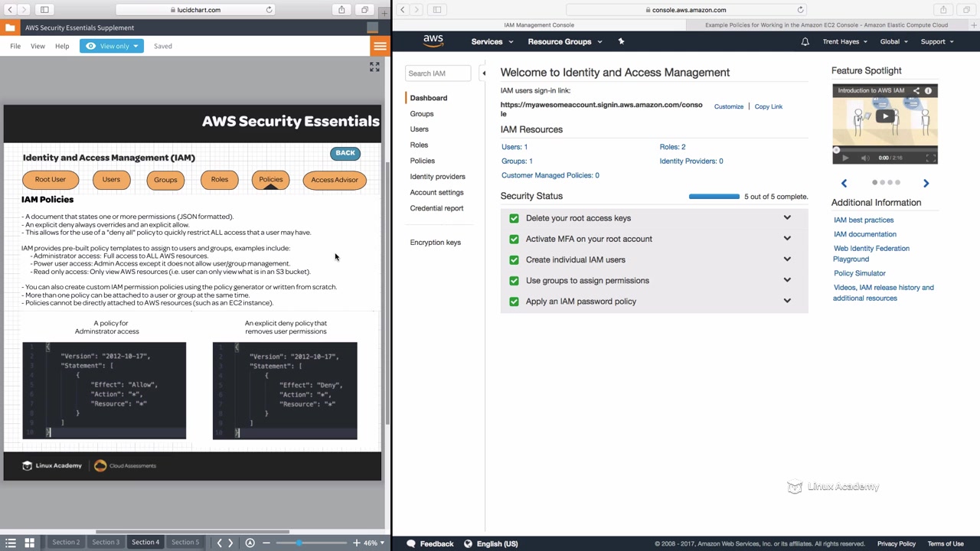Screen dimensions: 980x551
Task: Zoom in with the Lucidchart plus icon
Action: click(x=356, y=543)
